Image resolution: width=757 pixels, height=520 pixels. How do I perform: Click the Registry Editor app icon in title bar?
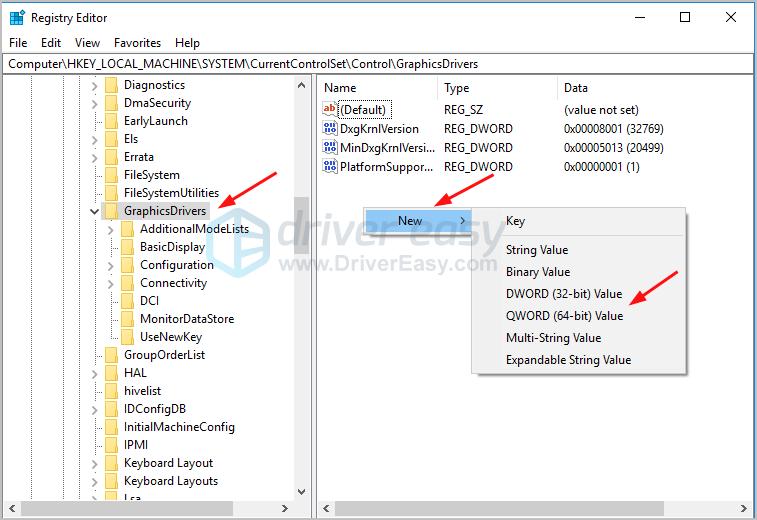coord(17,17)
